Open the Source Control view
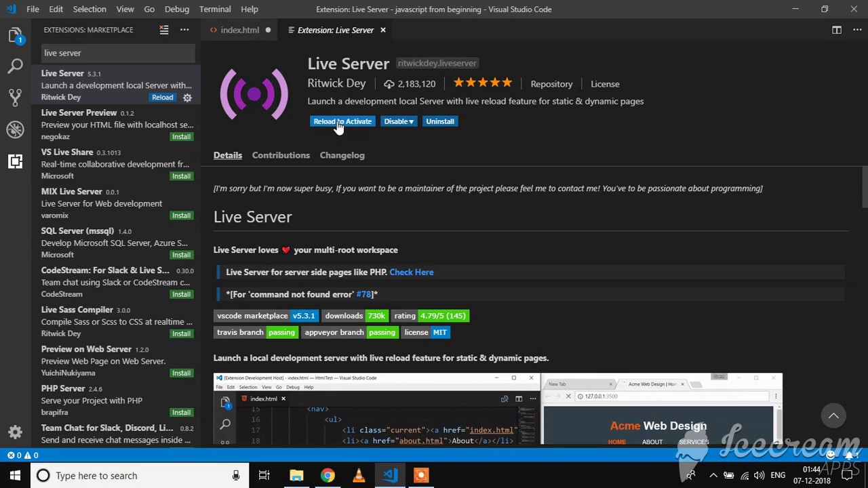This screenshot has width=868, height=488. pyautogui.click(x=15, y=97)
